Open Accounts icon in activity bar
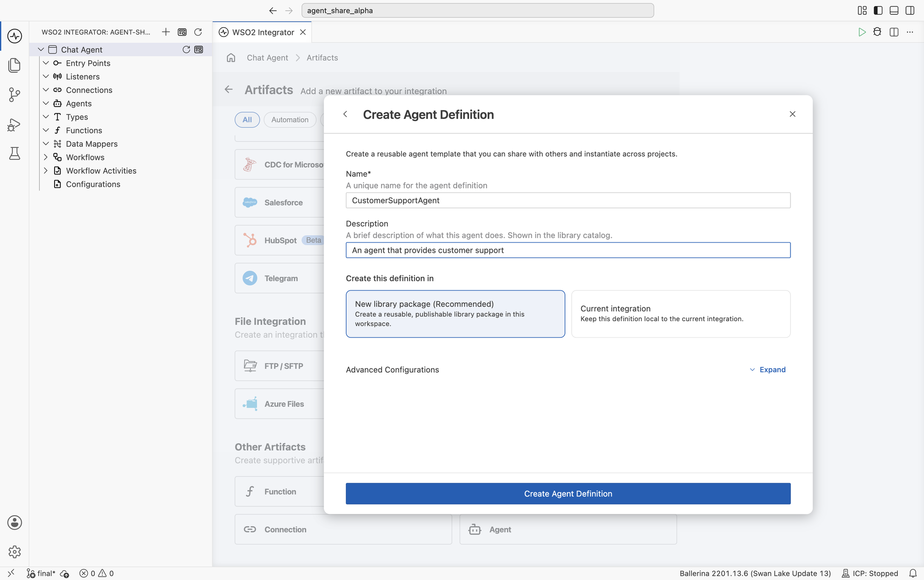Image resolution: width=924 pixels, height=580 pixels. 14,523
